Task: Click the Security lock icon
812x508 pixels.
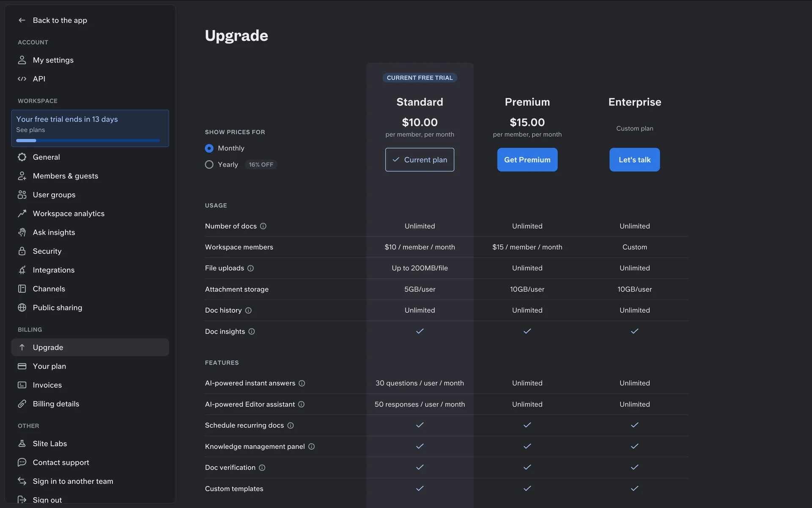Action: [x=22, y=251]
